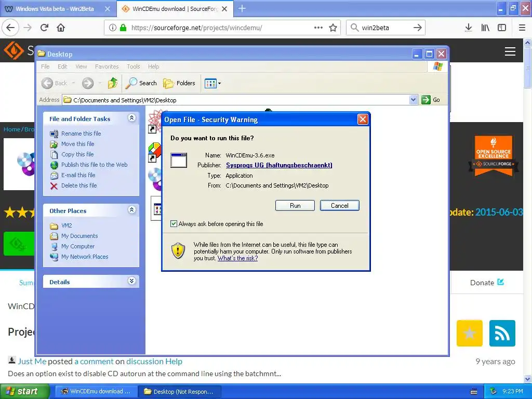Open the View menu in Desktop window
532x399 pixels.
tap(81, 66)
